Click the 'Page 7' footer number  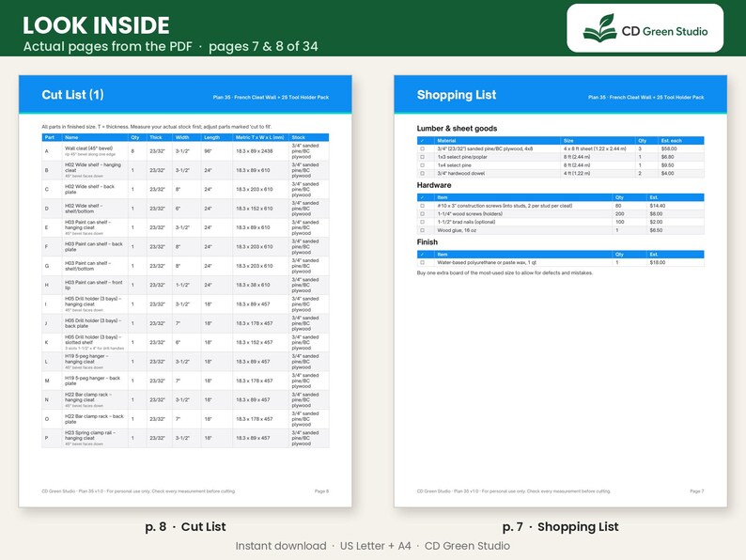pos(697,491)
